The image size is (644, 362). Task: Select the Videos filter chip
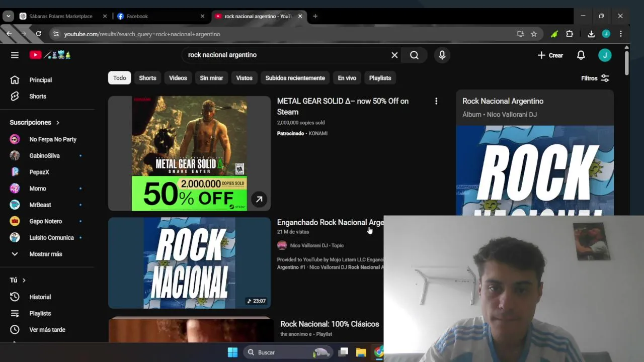click(x=178, y=78)
